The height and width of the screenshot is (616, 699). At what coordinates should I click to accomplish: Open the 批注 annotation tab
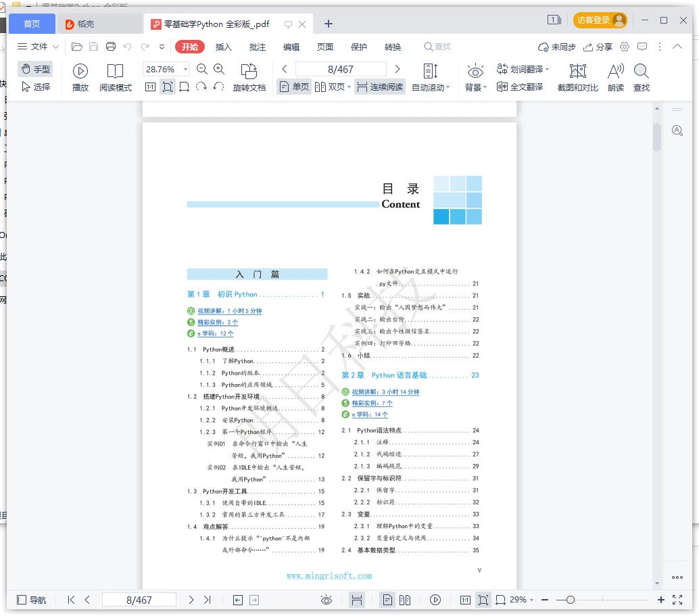[257, 47]
